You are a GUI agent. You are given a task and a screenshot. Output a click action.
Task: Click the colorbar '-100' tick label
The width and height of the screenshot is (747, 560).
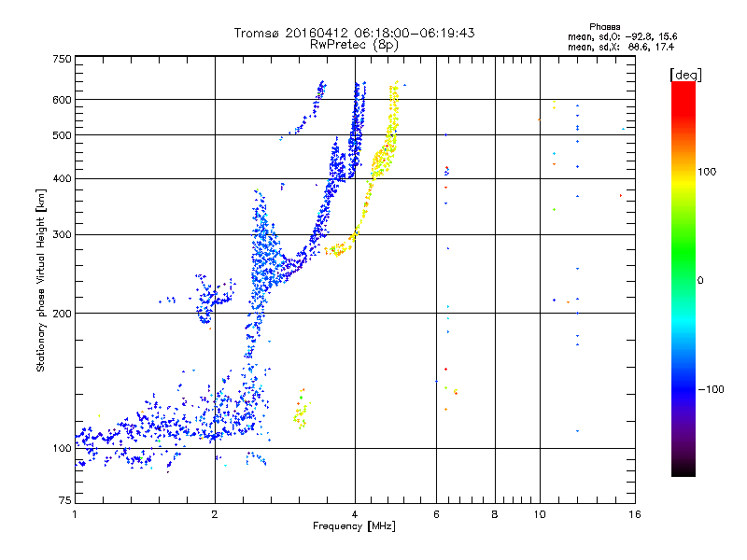pos(711,389)
